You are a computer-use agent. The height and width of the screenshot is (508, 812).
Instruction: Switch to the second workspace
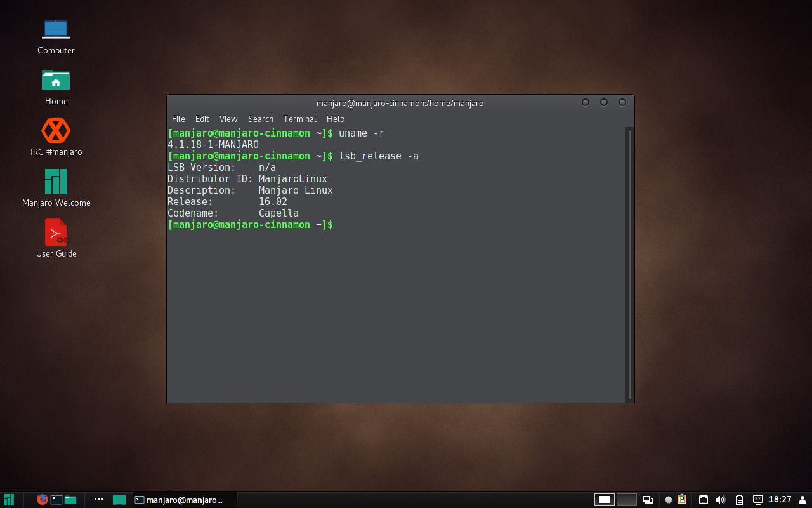(626, 500)
